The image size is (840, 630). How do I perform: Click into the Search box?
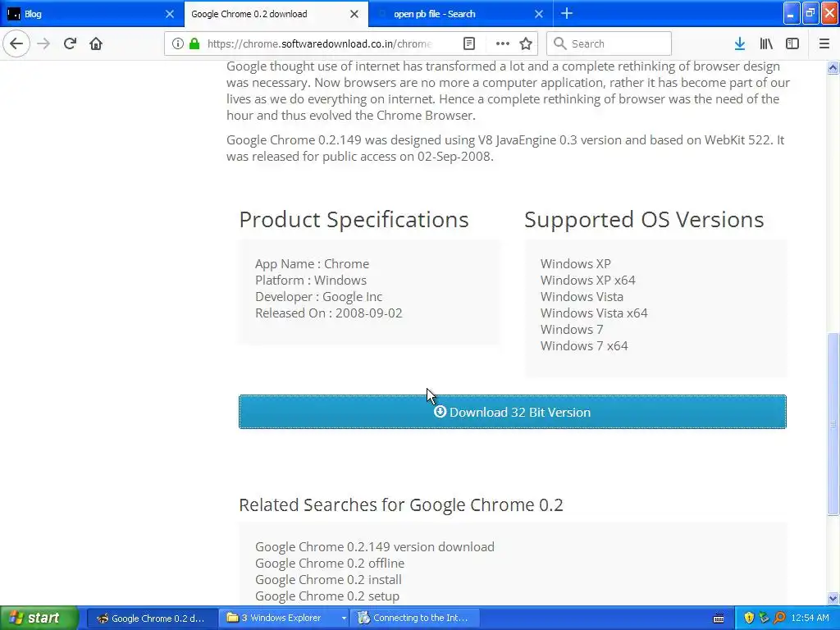[x=609, y=43]
